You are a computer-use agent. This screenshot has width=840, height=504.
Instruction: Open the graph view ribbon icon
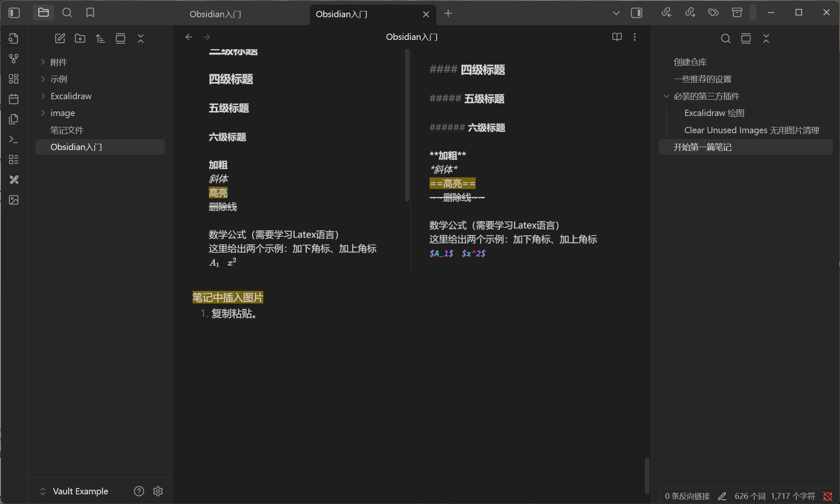13,58
